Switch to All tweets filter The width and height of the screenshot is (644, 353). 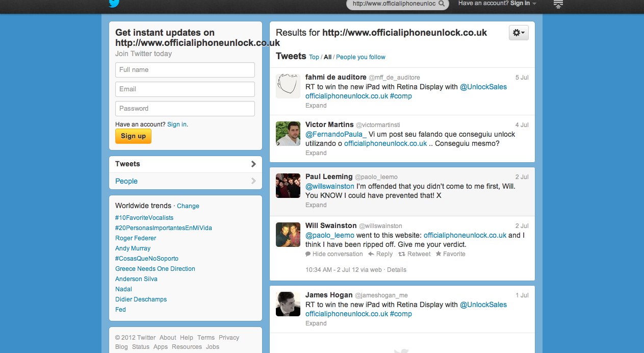(328, 57)
